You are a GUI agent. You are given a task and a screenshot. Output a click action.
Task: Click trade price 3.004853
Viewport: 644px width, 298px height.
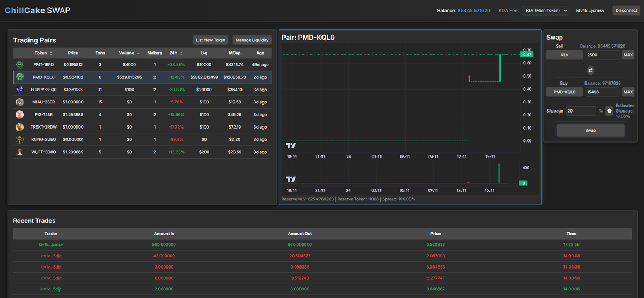click(x=435, y=267)
